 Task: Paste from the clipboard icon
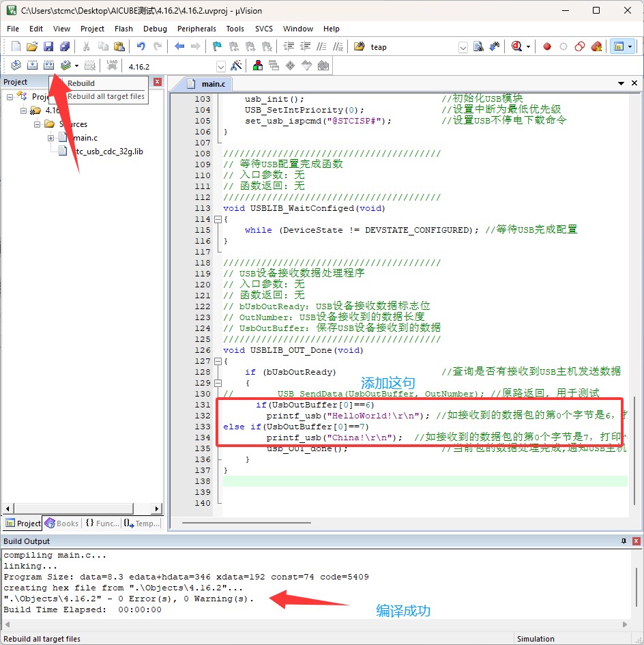pyautogui.click(x=119, y=46)
